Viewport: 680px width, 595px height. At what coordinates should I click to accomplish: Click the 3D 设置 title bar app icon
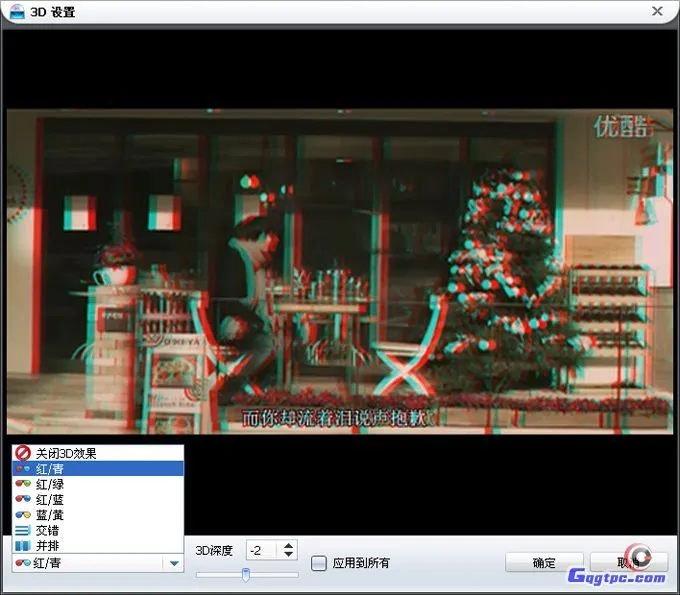pos(17,11)
